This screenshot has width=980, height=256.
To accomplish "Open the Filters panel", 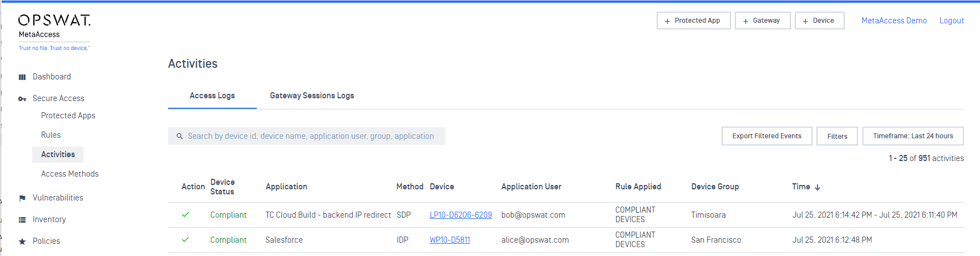I will click(x=837, y=136).
